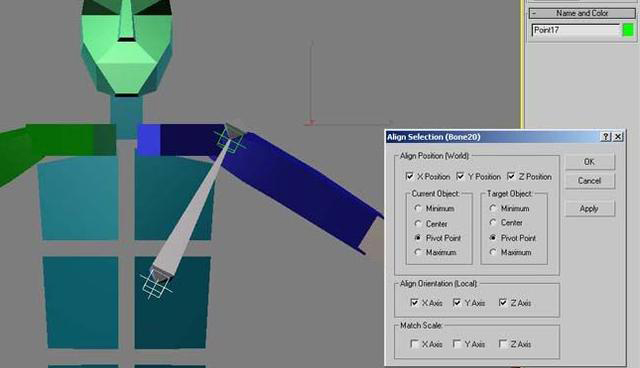Confirm alignment with OK button
The height and width of the screenshot is (368, 640).
click(x=589, y=162)
